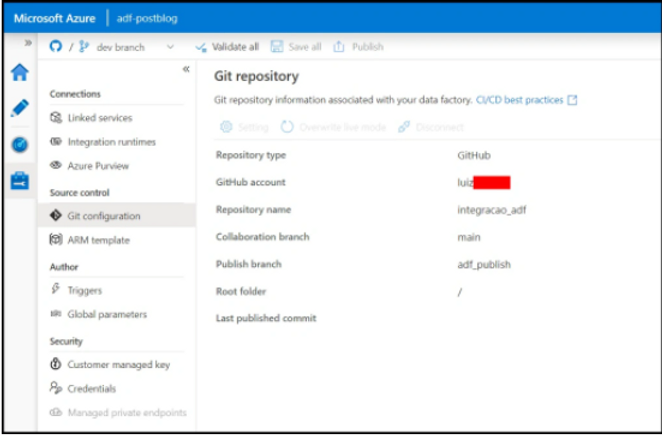Click the Validate all checkmark icon
Image resolution: width=662 pixels, height=436 pixels.
coord(201,47)
